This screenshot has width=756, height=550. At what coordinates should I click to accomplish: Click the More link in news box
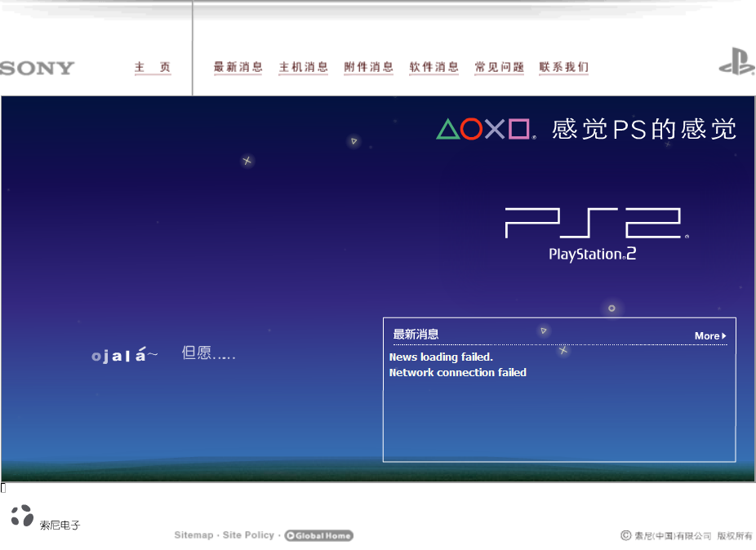(x=710, y=336)
